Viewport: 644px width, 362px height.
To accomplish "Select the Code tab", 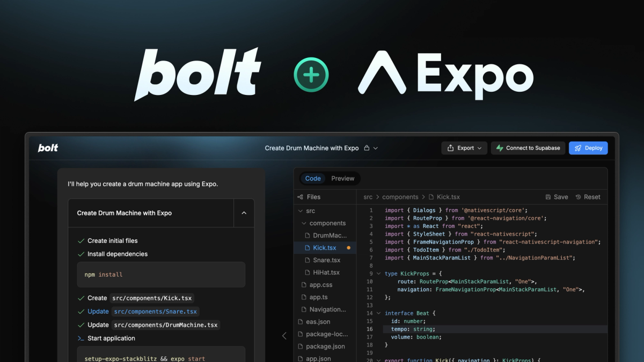I will point(313,179).
